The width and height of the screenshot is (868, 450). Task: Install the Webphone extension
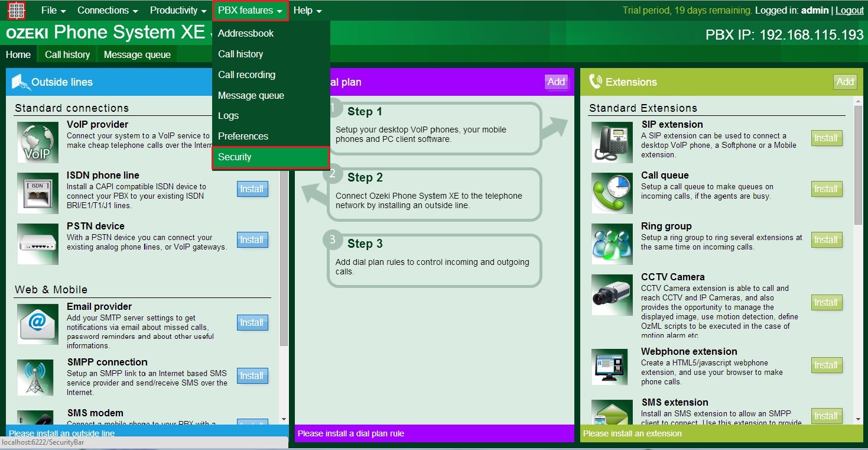[827, 365]
